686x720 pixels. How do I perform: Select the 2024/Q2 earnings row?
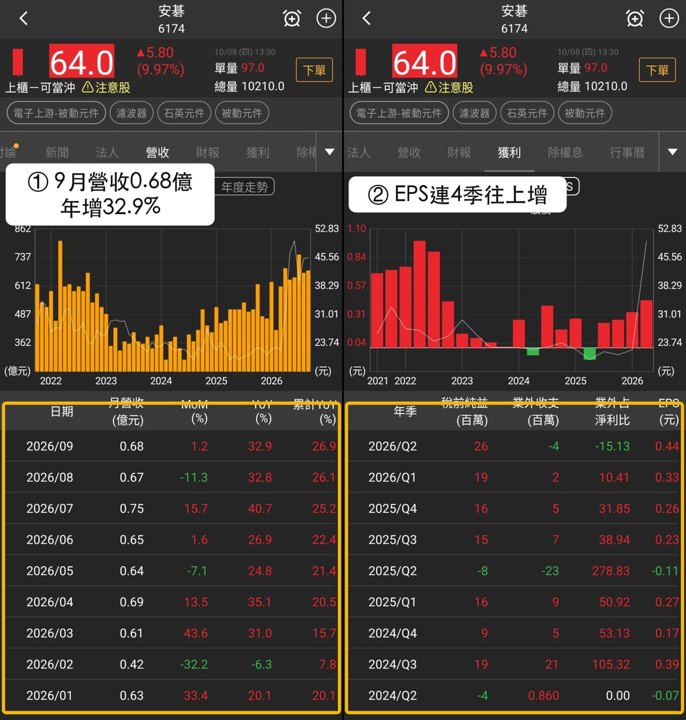click(514, 696)
